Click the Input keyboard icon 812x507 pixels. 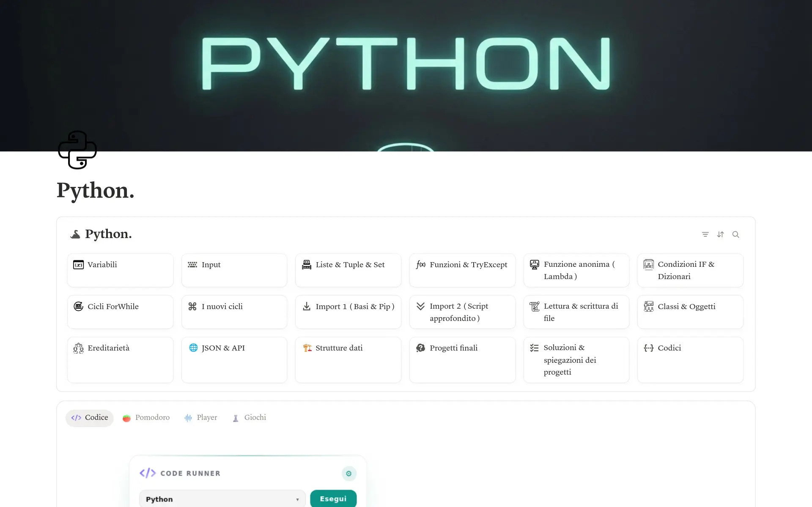coord(192,265)
